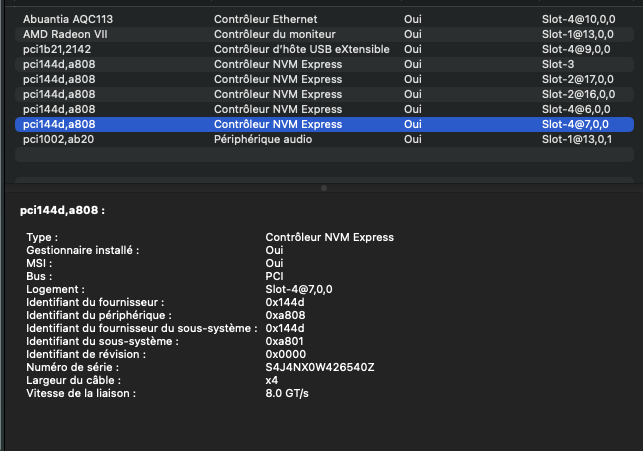Click the Slot-1@13,0,1 slot cell
The height and width of the screenshot is (451, 643).
(x=577, y=139)
